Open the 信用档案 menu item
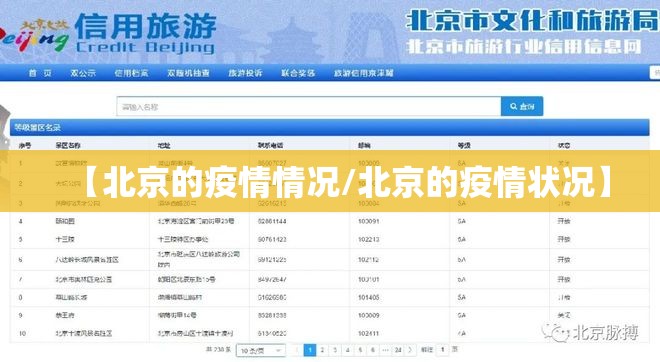660x362 pixels. [131, 73]
